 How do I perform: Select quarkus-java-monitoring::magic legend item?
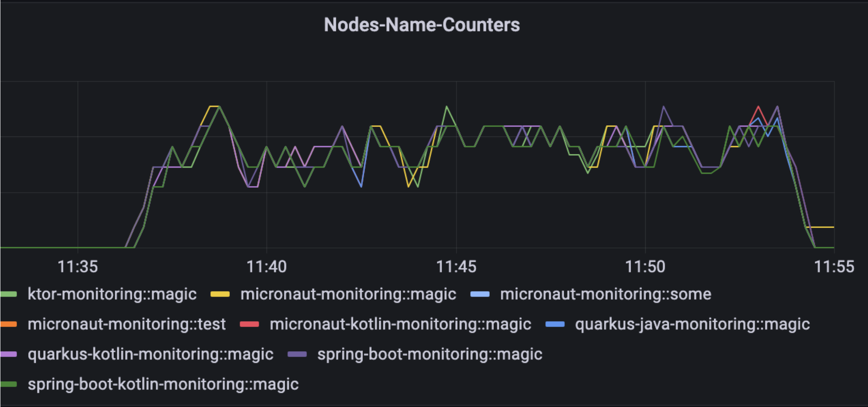click(x=692, y=324)
